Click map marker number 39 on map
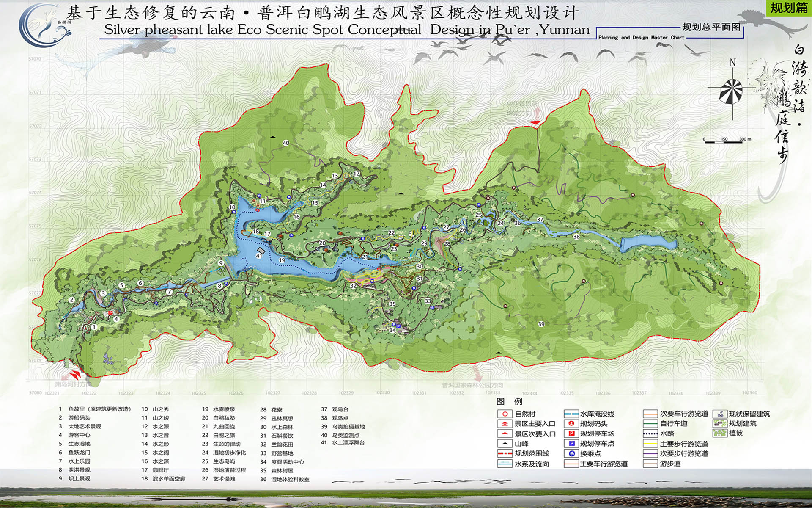Viewport: 812px width, 508px height. coord(541,324)
